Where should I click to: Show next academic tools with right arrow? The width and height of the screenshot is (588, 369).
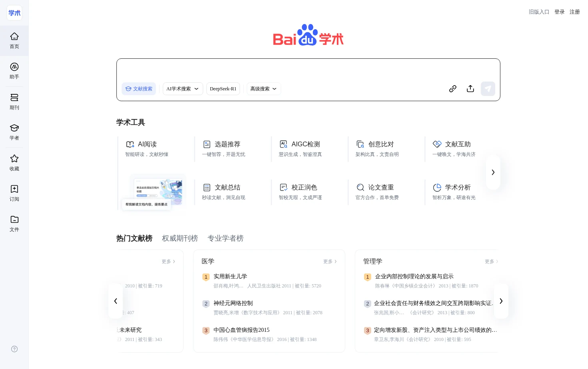[493, 172]
